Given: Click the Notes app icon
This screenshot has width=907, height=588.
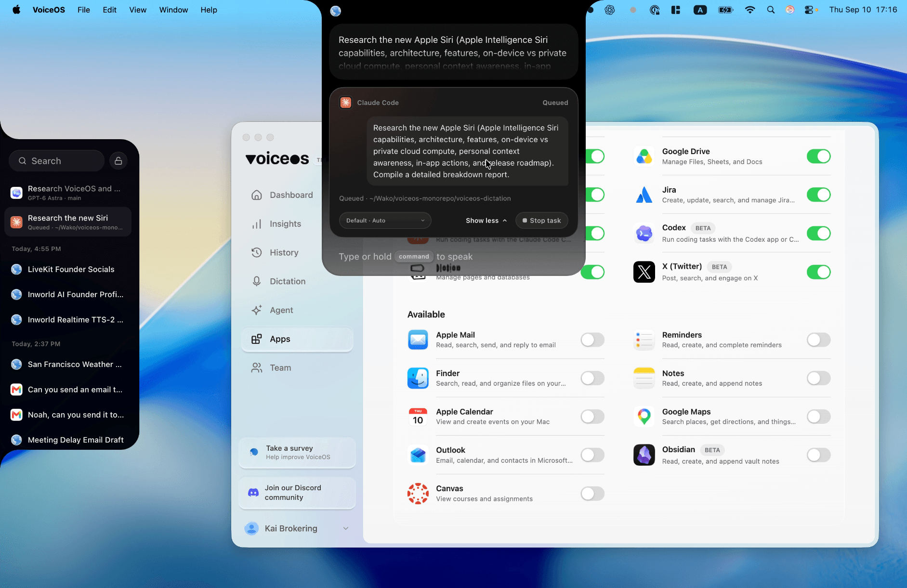Looking at the screenshot, I should 644,378.
